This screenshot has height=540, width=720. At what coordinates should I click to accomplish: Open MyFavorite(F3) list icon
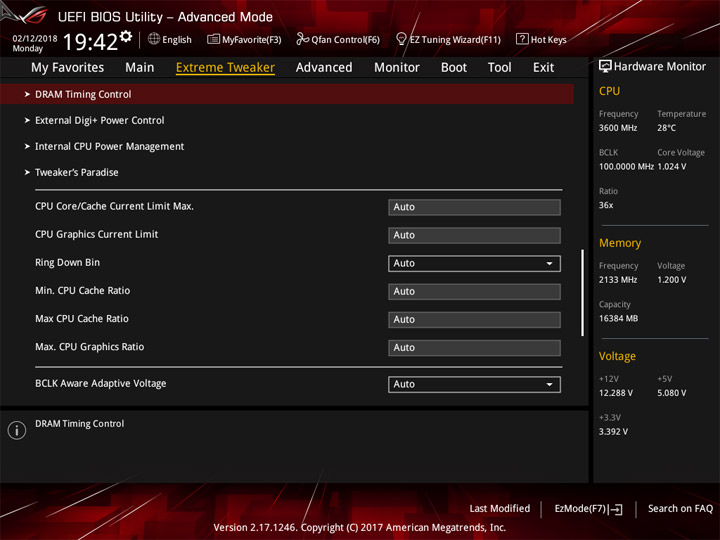tap(213, 39)
